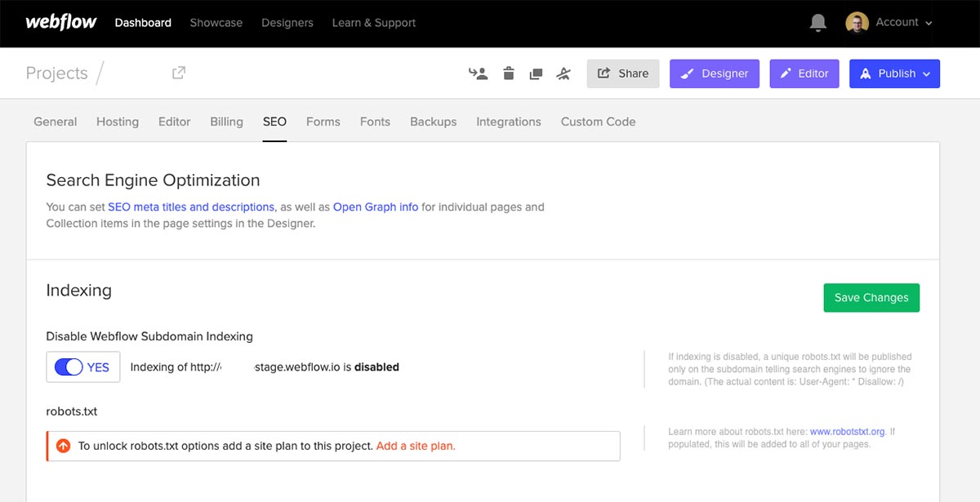Viewport: 980px width, 502px height.
Task: Click the account avatar picture
Action: click(x=857, y=22)
